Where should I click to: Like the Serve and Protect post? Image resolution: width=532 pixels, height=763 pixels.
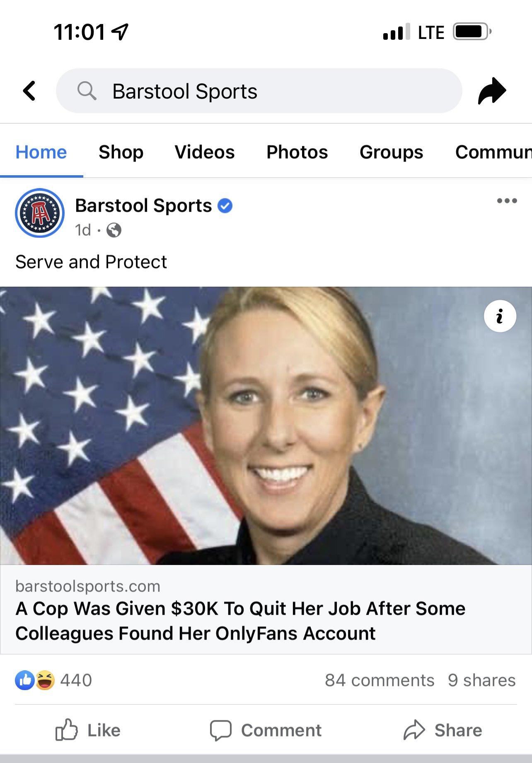coord(88,730)
